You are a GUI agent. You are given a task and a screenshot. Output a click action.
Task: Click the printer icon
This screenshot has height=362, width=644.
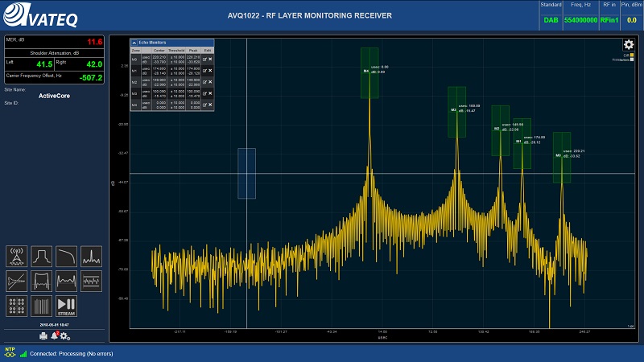pos(43,335)
